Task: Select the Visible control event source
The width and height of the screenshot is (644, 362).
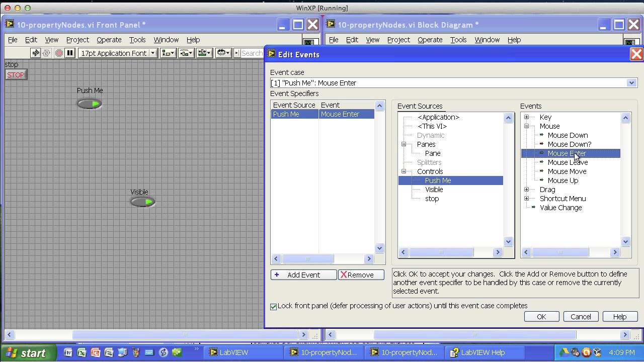Action: click(x=434, y=190)
